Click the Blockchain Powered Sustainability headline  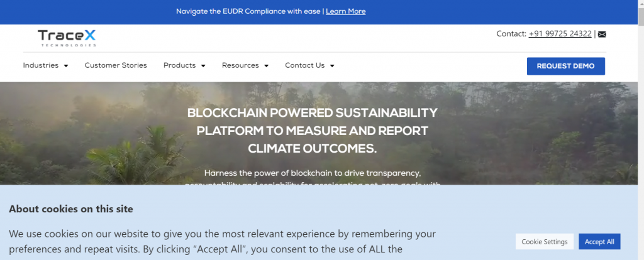(x=313, y=131)
